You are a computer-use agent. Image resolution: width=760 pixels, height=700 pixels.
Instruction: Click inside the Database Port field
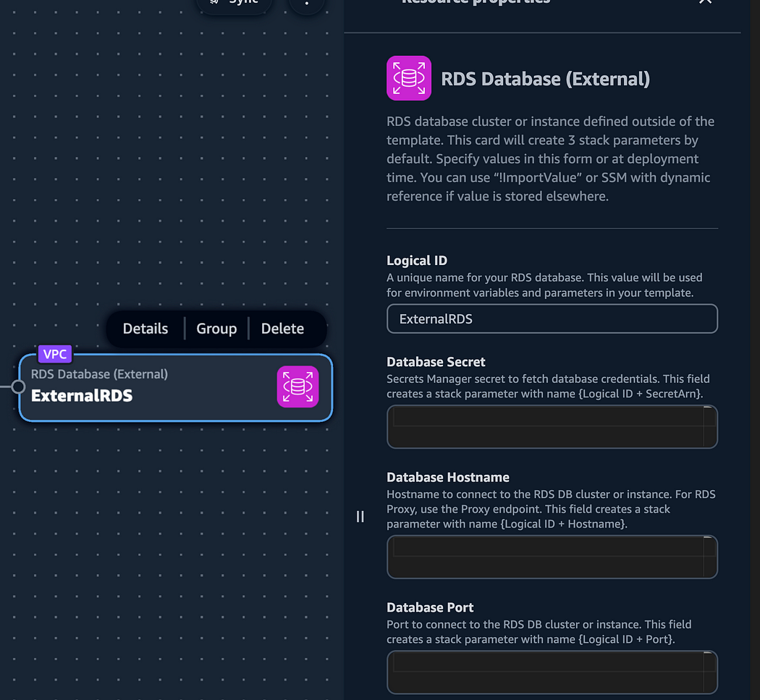[x=552, y=672]
